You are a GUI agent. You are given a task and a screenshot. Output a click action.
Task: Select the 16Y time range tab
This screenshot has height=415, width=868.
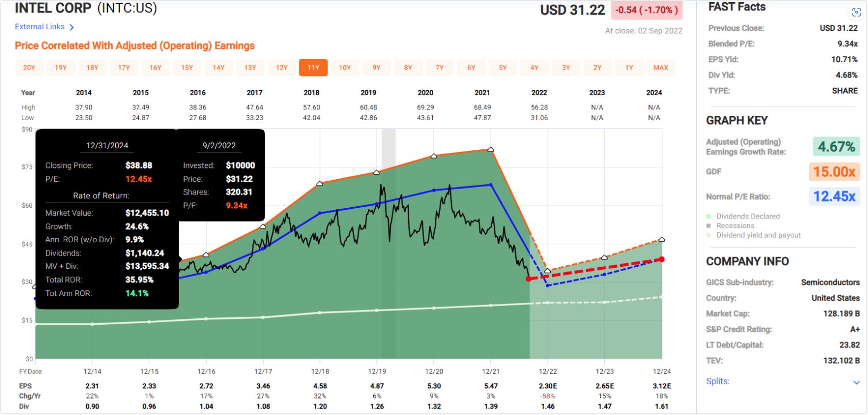(156, 67)
